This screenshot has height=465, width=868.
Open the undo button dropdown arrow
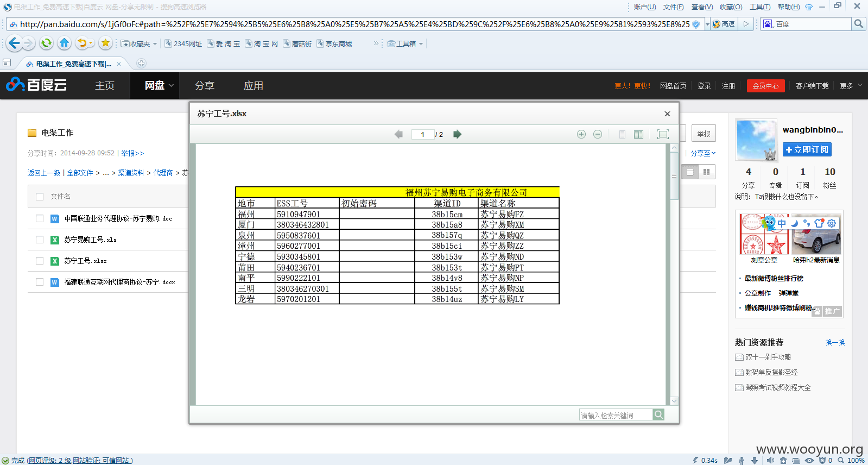91,43
